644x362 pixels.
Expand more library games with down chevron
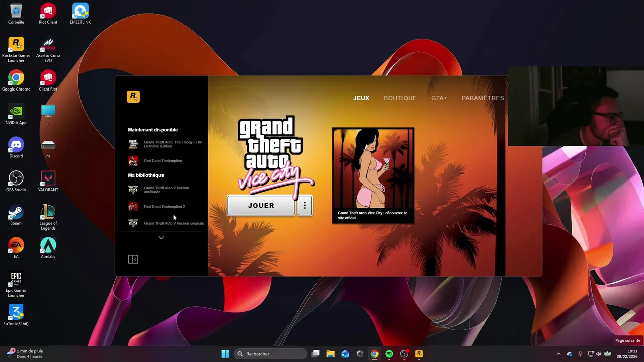click(x=161, y=237)
